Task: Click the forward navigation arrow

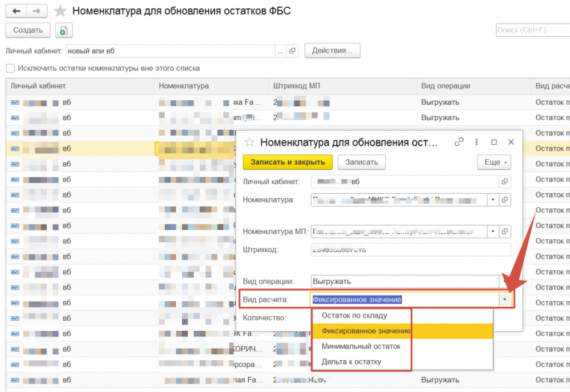Action: click(x=36, y=11)
